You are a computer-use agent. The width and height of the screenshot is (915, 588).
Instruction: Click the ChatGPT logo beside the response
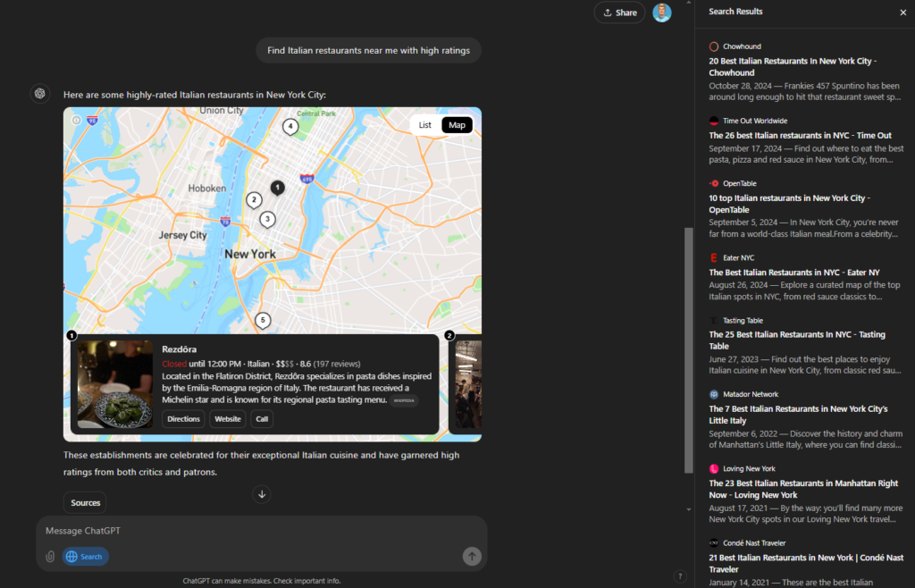(39, 93)
